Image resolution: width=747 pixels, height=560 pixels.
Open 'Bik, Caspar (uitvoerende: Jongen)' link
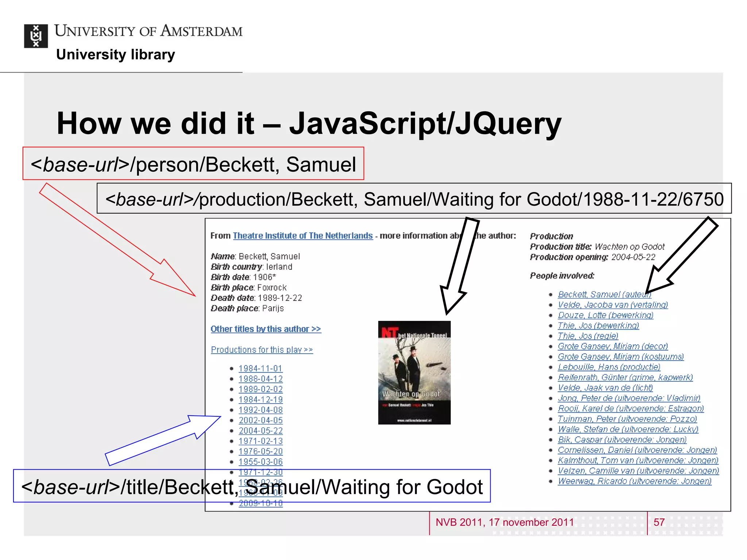point(622,440)
